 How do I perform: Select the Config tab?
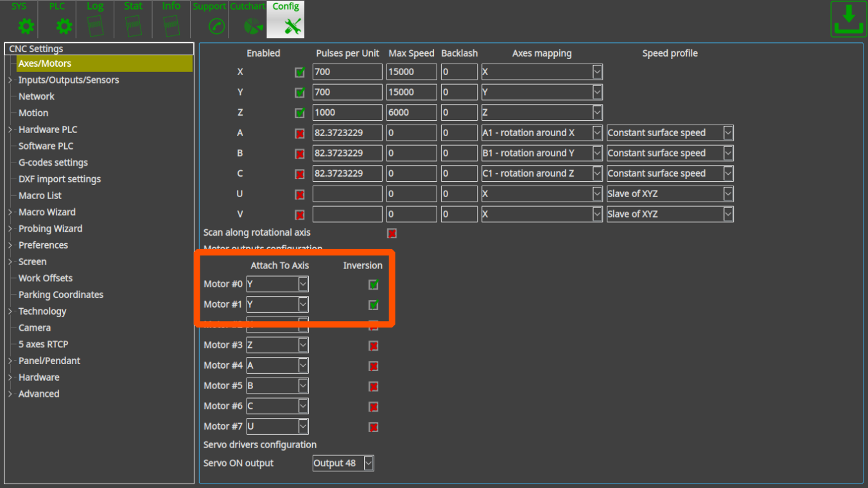[x=286, y=19]
